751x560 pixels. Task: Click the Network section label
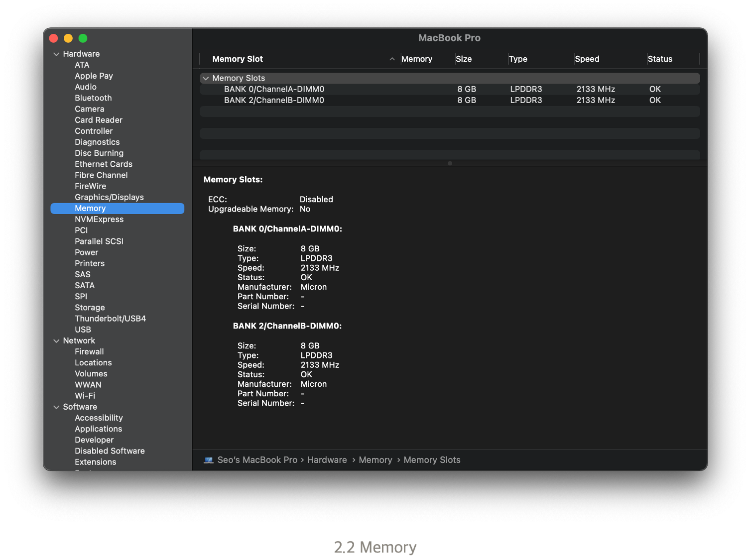tap(79, 341)
